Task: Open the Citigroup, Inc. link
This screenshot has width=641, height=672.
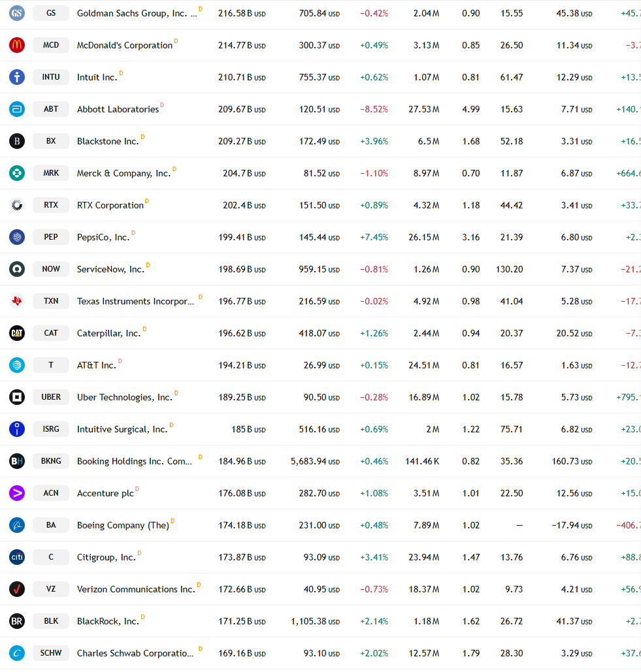Action: click(x=107, y=558)
